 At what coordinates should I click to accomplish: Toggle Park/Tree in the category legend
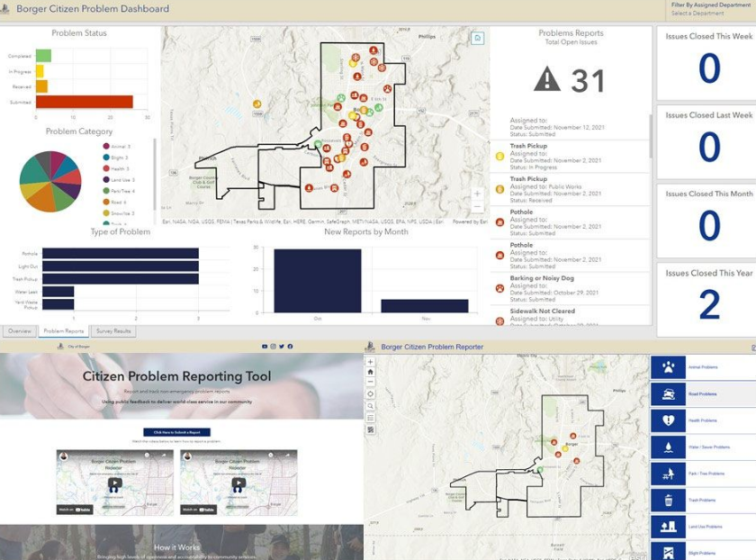pyautogui.click(x=119, y=191)
